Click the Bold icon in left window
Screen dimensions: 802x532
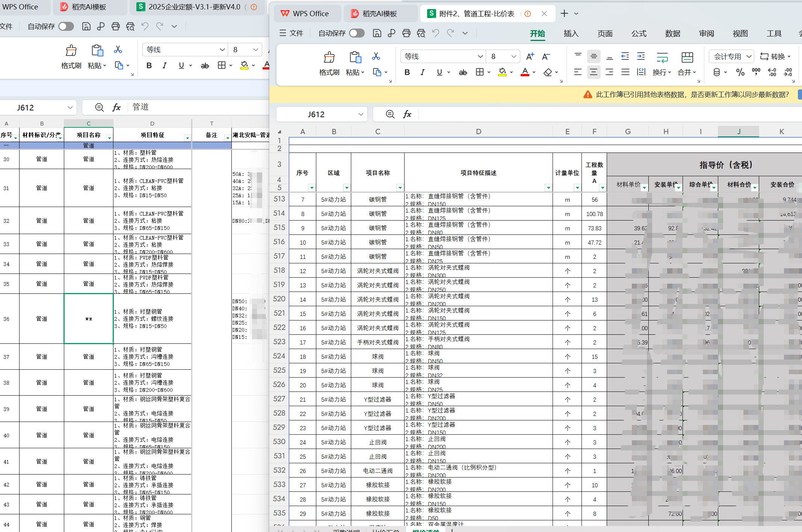click(x=149, y=65)
